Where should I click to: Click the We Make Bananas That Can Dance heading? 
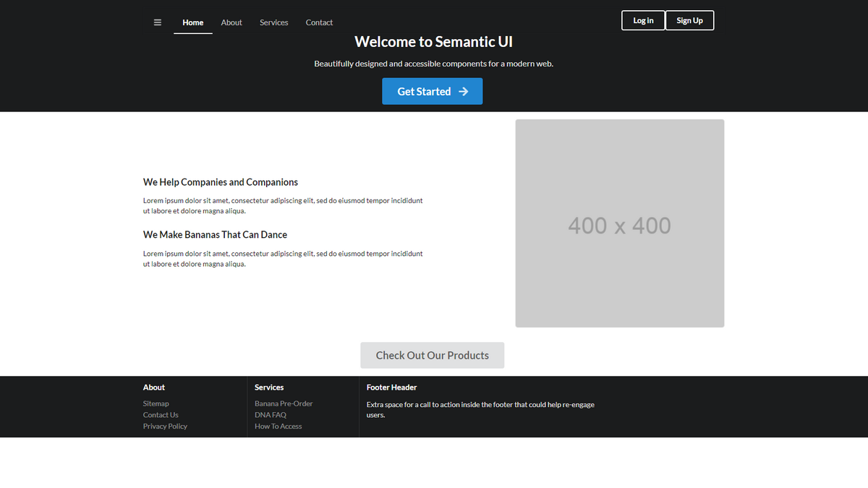(x=215, y=235)
